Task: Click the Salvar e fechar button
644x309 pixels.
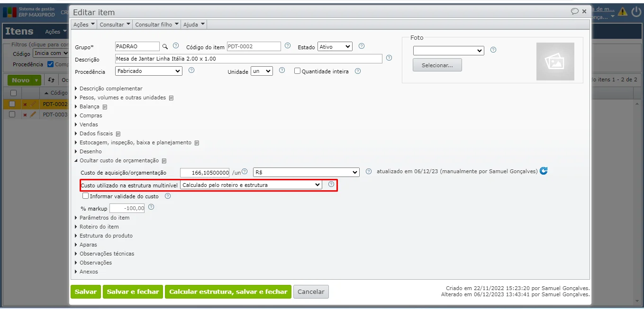Action: [x=133, y=291]
